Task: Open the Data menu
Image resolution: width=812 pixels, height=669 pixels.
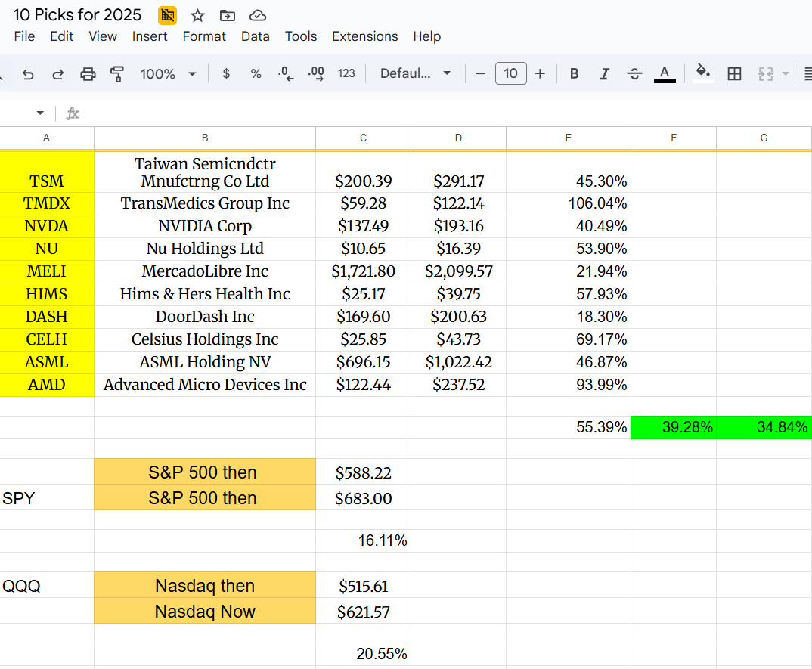Action: (256, 36)
